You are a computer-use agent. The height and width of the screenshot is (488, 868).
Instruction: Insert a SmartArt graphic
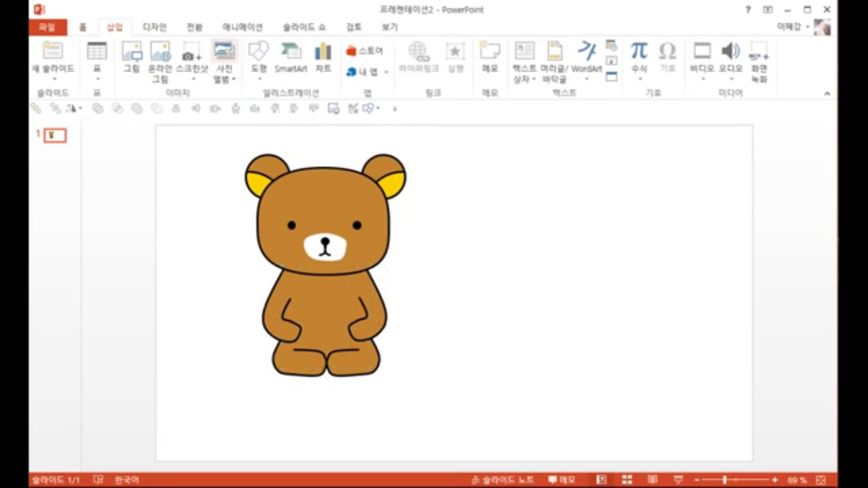point(291,58)
